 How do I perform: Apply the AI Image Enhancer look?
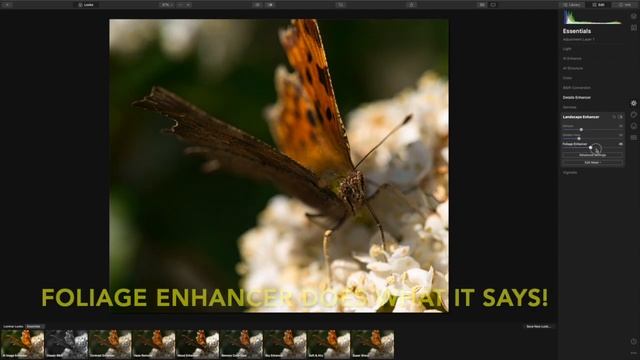(x=22, y=344)
